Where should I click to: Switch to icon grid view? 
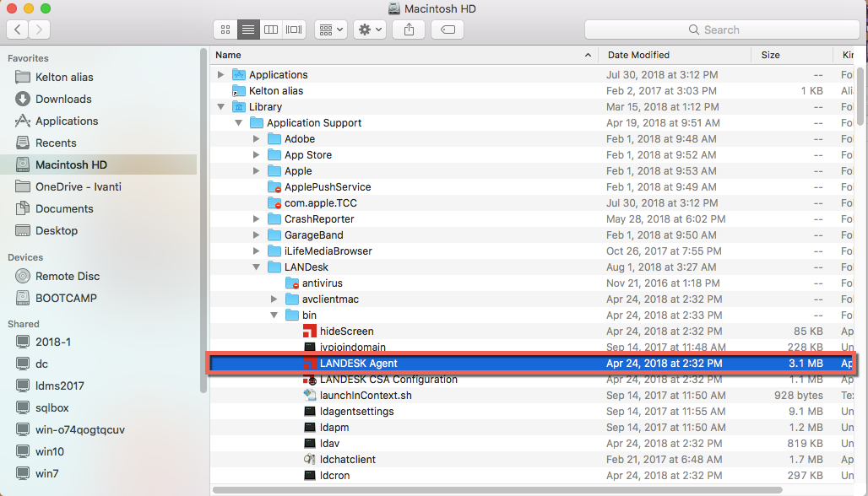pyautogui.click(x=225, y=29)
